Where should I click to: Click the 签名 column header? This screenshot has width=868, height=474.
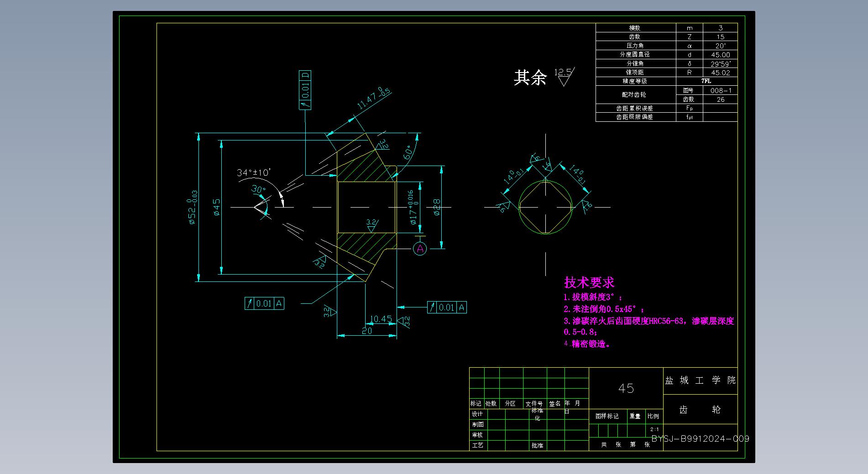[x=555, y=404]
